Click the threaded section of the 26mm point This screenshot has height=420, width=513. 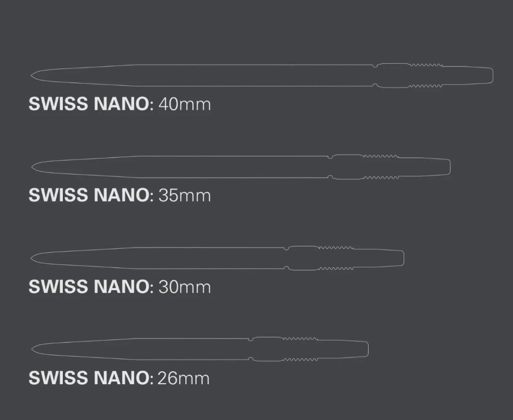[x=300, y=349]
